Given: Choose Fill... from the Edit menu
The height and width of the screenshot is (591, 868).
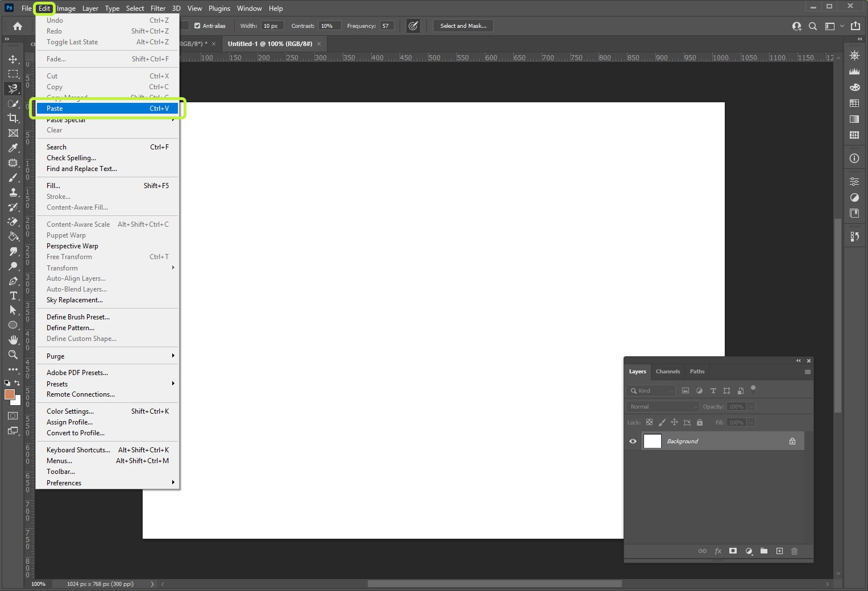Looking at the screenshot, I should pyautogui.click(x=107, y=186).
